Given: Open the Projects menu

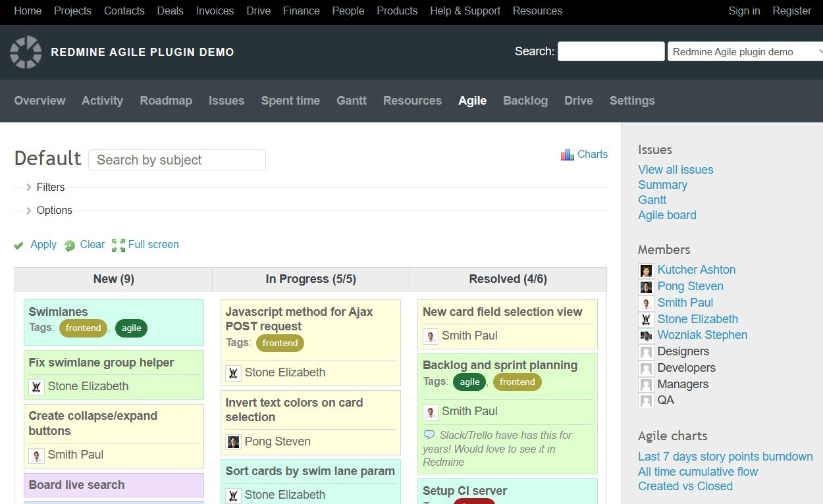Looking at the screenshot, I should pos(72,11).
